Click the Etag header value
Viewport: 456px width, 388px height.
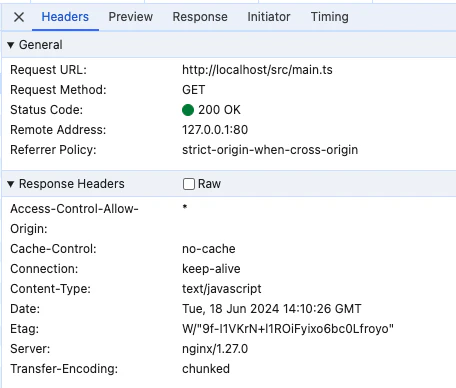tap(288, 329)
